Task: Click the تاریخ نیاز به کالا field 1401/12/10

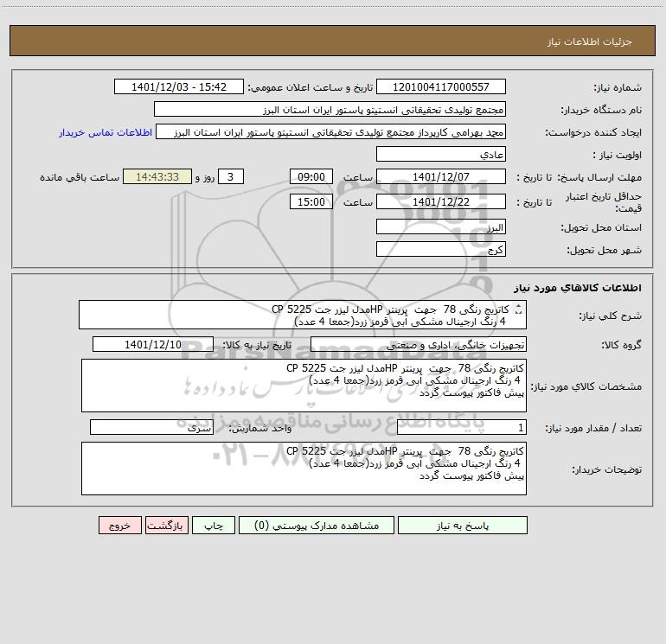Action: tap(153, 345)
